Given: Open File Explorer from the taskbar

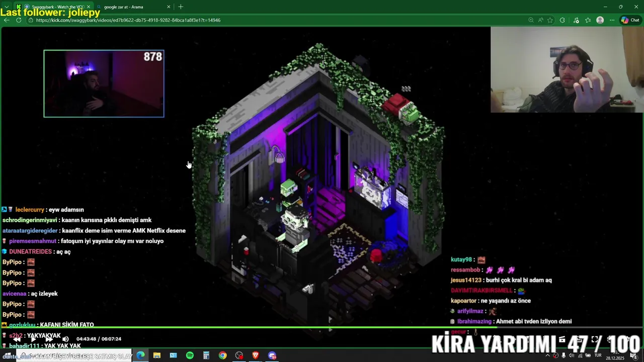Looking at the screenshot, I should pos(157,355).
